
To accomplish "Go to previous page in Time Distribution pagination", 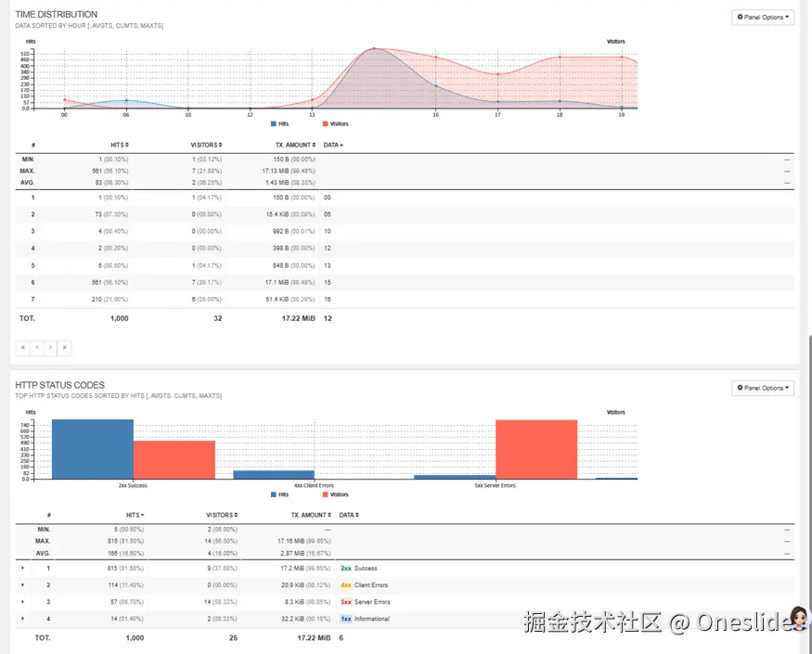I will point(37,348).
